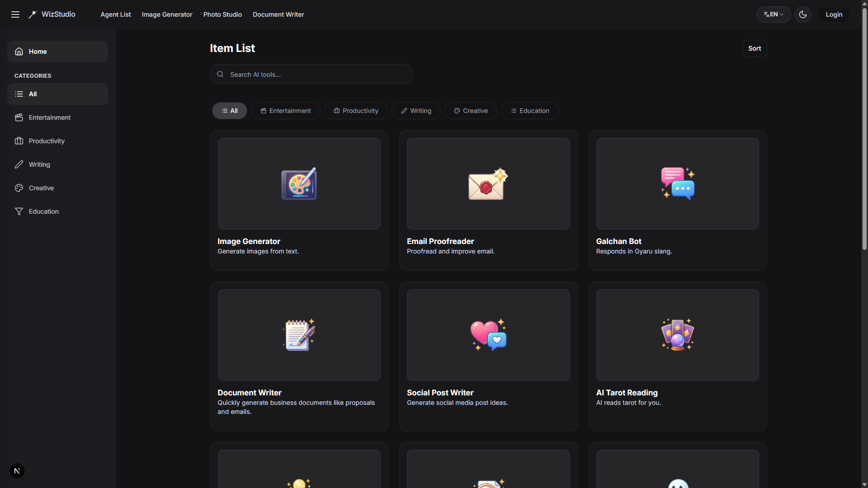
Task: Open Image Generator palette icon card
Action: pos(299,184)
